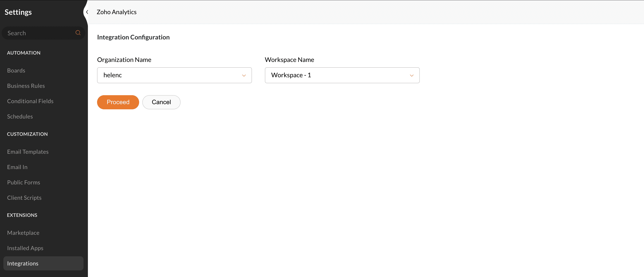This screenshot has width=644, height=277.
Task: Open Marketplace under Extensions
Action: 23,233
